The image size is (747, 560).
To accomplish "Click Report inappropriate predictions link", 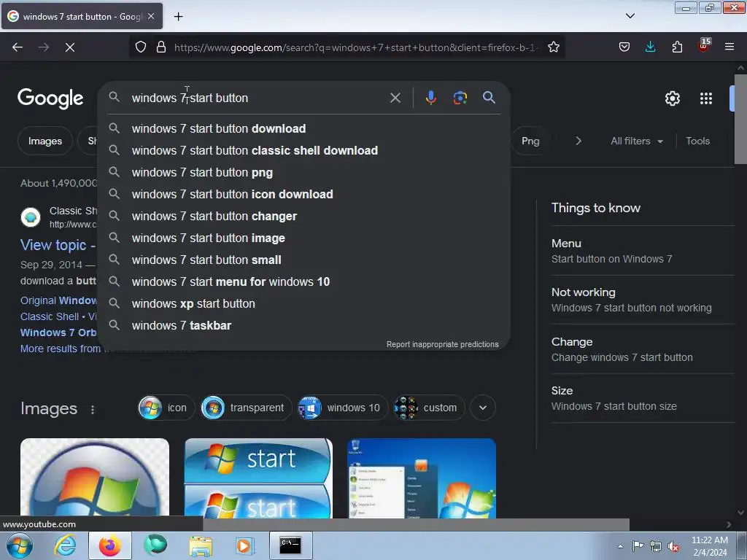I will point(442,344).
